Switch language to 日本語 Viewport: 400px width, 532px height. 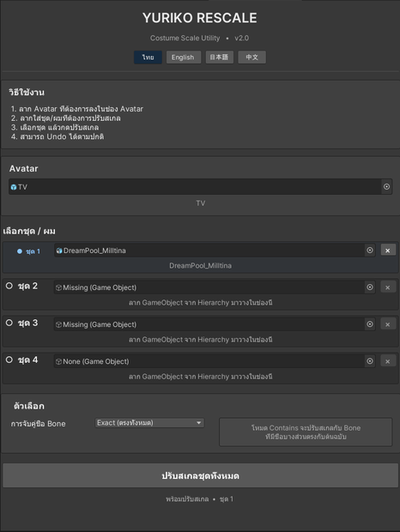(219, 57)
